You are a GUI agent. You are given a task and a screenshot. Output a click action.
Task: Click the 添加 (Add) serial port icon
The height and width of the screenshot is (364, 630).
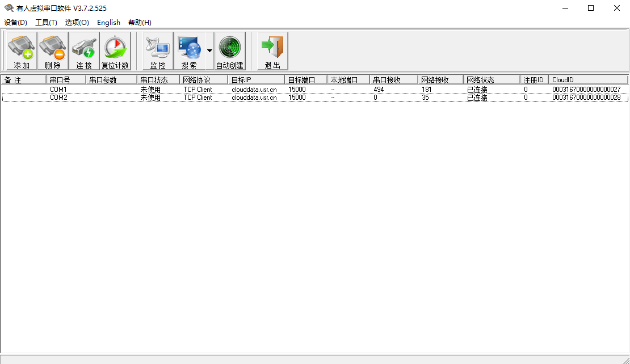pos(22,50)
